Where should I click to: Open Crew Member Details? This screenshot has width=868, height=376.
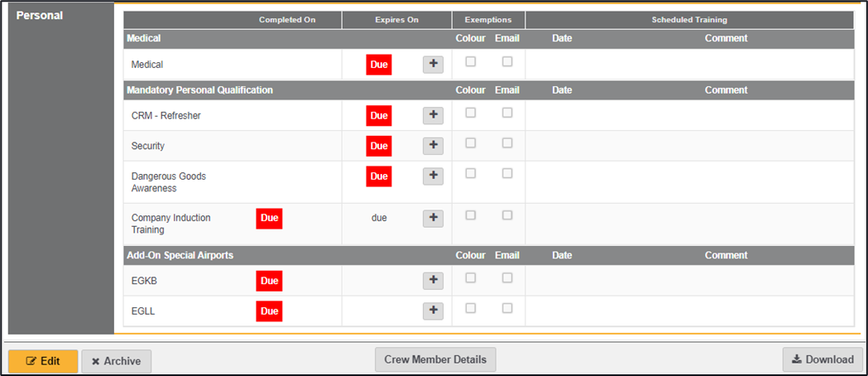pos(435,359)
